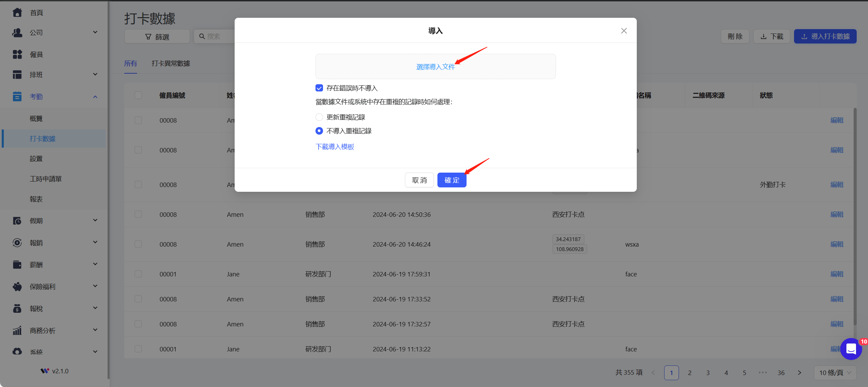The width and height of the screenshot is (868, 387).
Task: Open the 僱員 employees section icon
Action: tap(17, 54)
